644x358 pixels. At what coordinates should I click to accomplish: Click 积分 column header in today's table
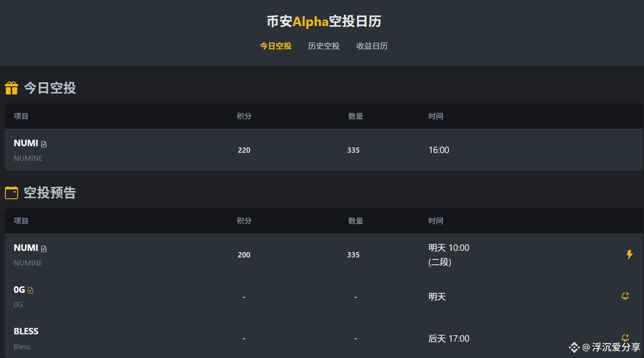(244, 116)
